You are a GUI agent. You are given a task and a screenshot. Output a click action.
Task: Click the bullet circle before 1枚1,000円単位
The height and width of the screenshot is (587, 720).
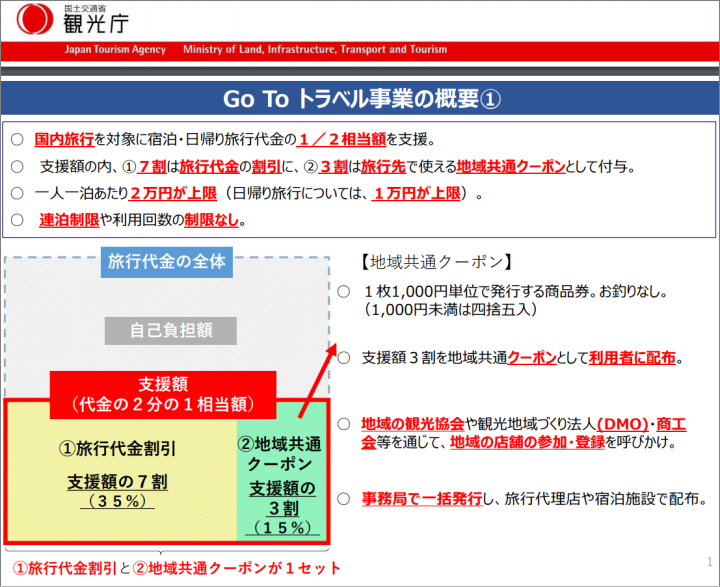344,292
